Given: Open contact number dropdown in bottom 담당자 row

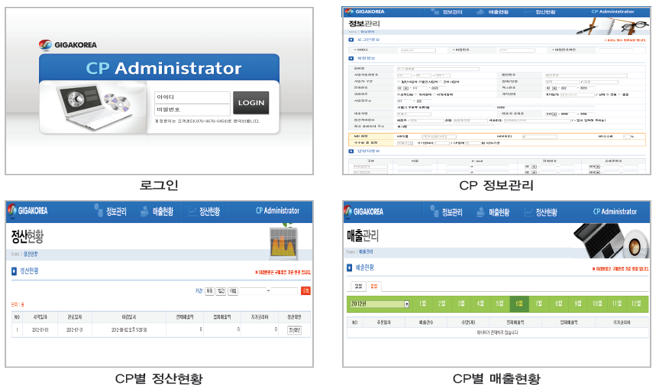Looking at the screenshot, I should pyautogui.click(x=534, y=172).
